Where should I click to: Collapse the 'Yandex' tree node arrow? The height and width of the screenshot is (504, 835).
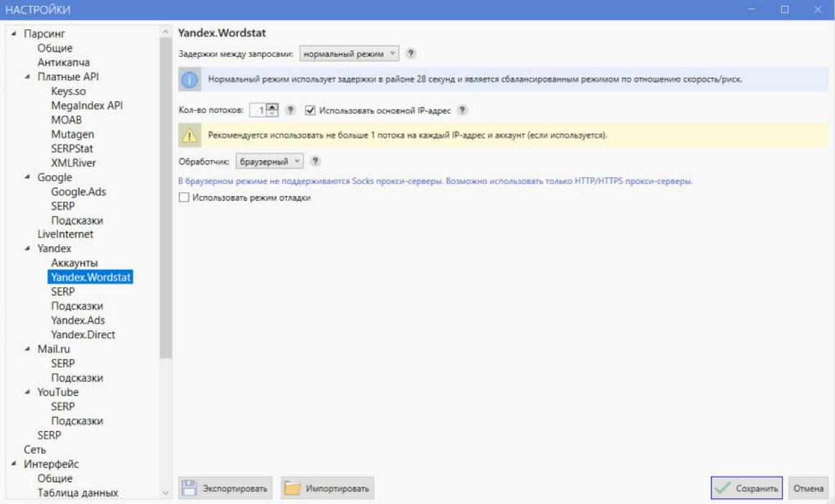(x=28, y=248)
